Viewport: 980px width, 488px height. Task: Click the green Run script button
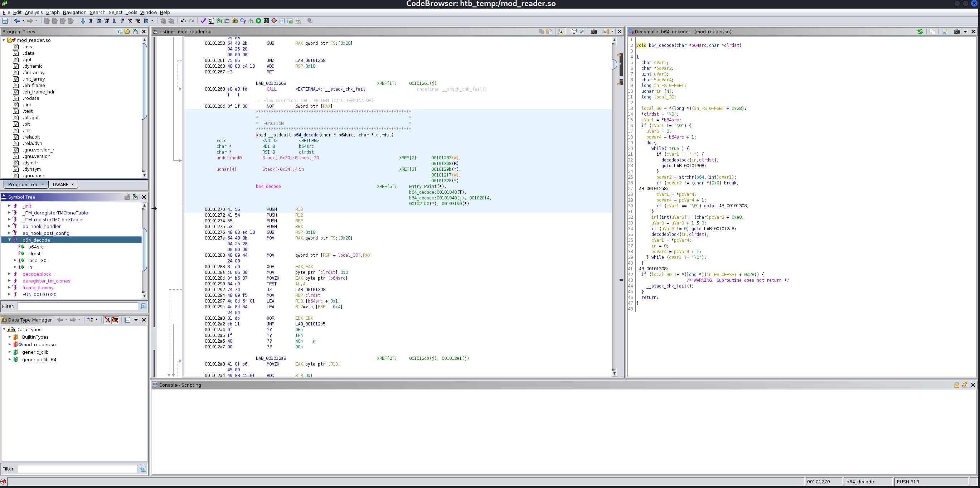click(258, 21)
